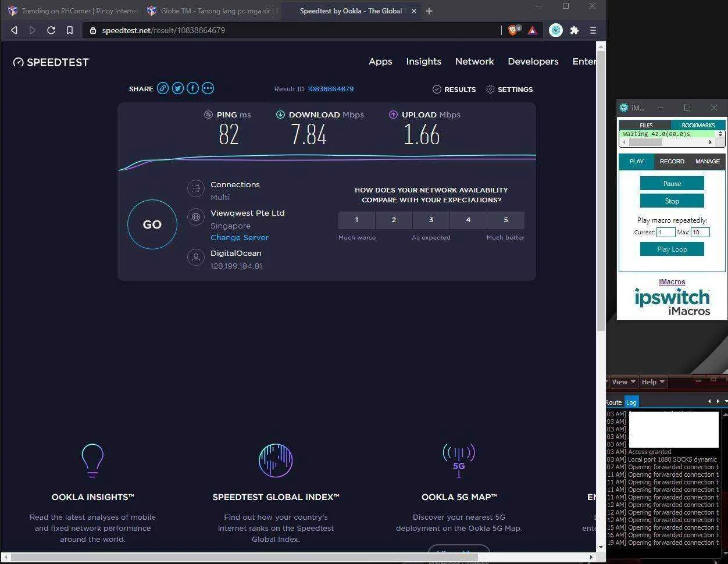
Task: Open Help dropdown in background window
Action: point(652,382)
